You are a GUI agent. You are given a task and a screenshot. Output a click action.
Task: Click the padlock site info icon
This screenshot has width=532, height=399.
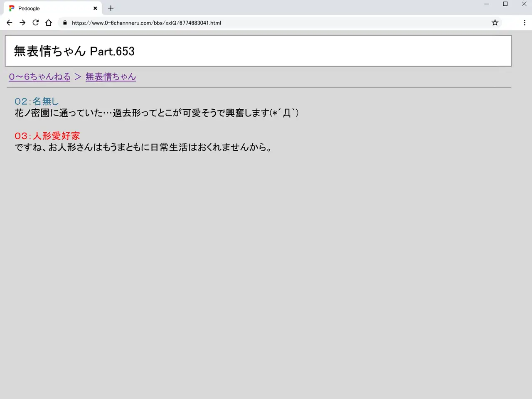click(x=65, y=23)
